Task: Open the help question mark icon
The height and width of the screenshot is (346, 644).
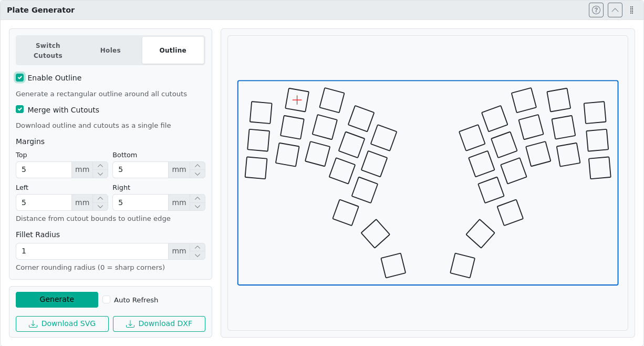Action: (x=596, y=10)
